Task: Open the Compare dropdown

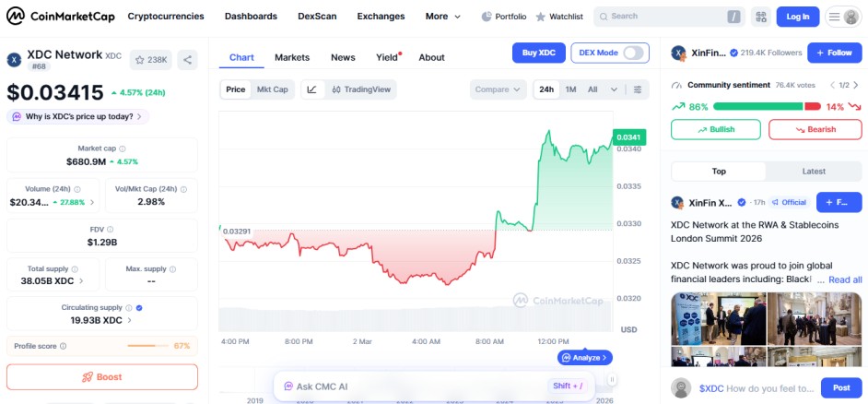Action: pyautogui.click(x=499, y=89)
